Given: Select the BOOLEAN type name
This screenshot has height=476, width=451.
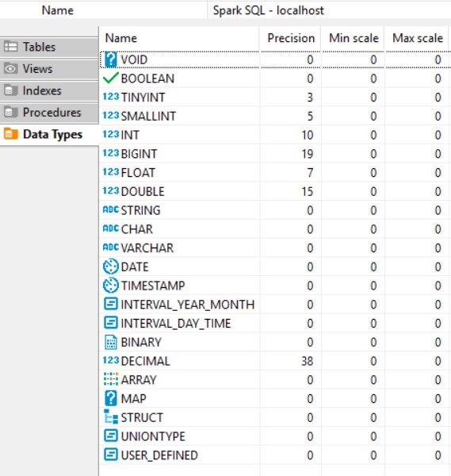Looking at the screenshot, I should pos(147,79).
